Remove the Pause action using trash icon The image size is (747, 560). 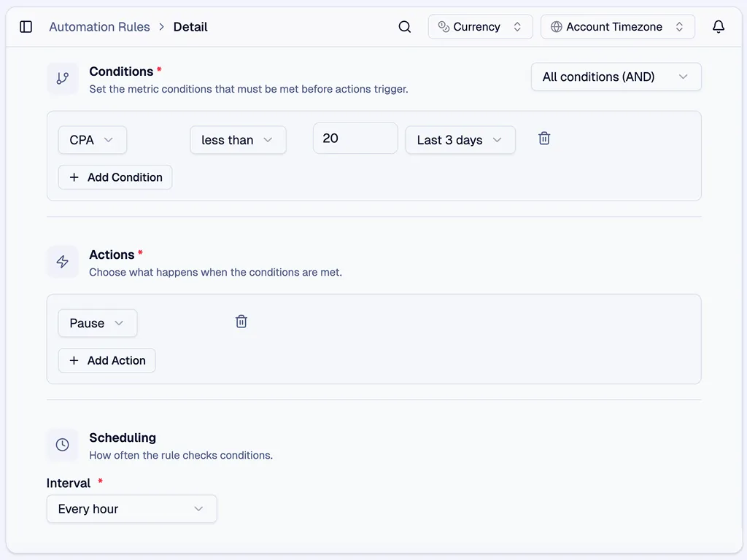(x=241, y=322)
